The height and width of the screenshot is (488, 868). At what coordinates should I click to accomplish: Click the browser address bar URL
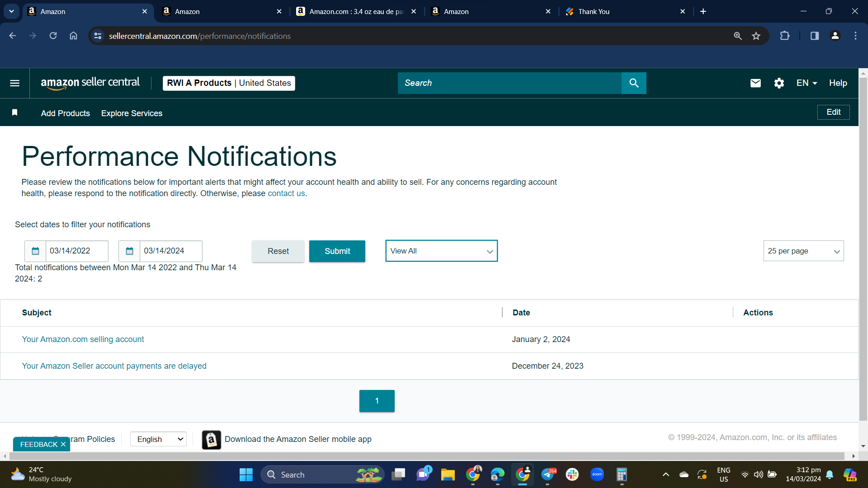click(200, 36)
